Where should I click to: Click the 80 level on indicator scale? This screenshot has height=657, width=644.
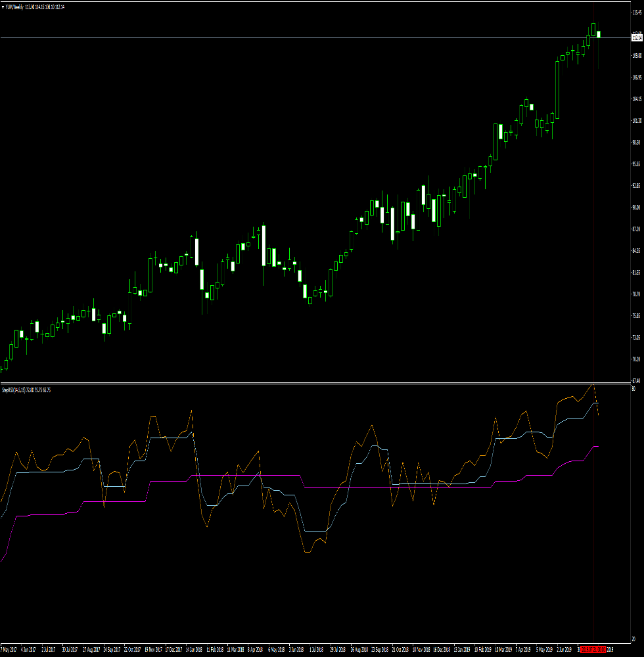coord(633,390)
